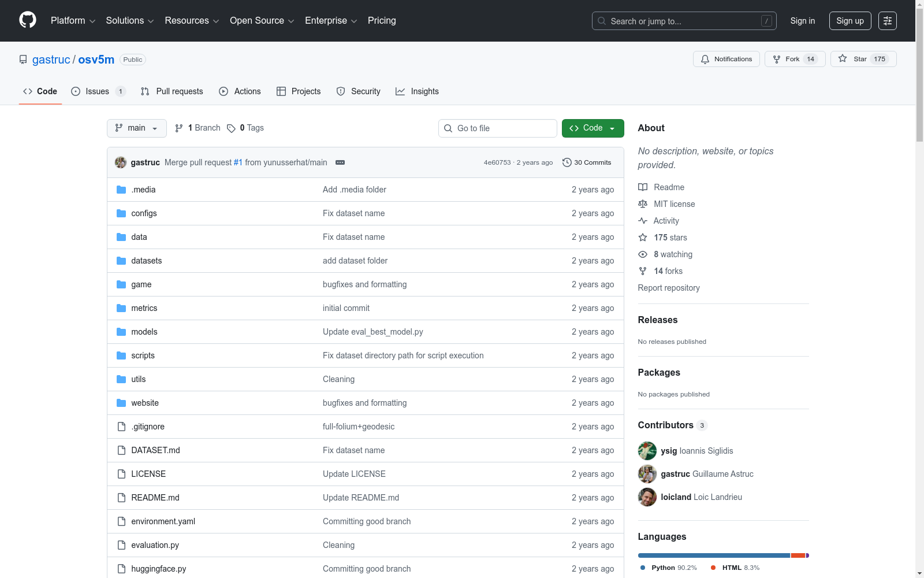Click the commits history clock icon
Viewport: 924px width, 578px height.
(x=567, y=162)
